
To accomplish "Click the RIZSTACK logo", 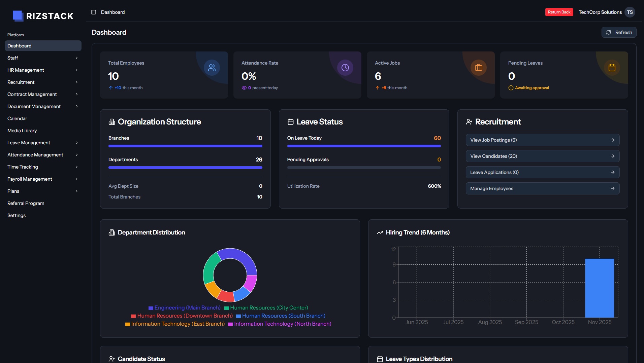I will tap(43, 15).
